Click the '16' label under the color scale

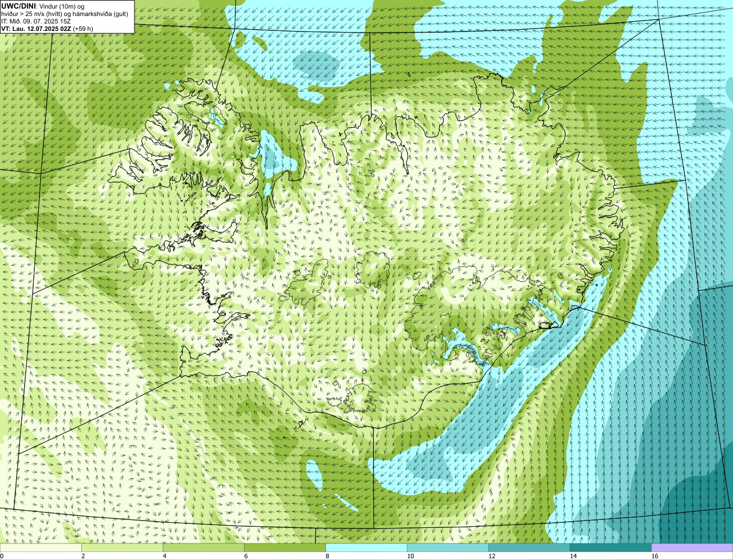(x=655, y=556)
